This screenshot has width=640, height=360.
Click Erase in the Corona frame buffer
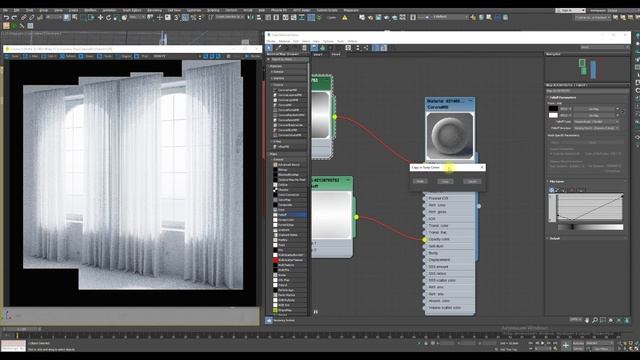(87, 56)
